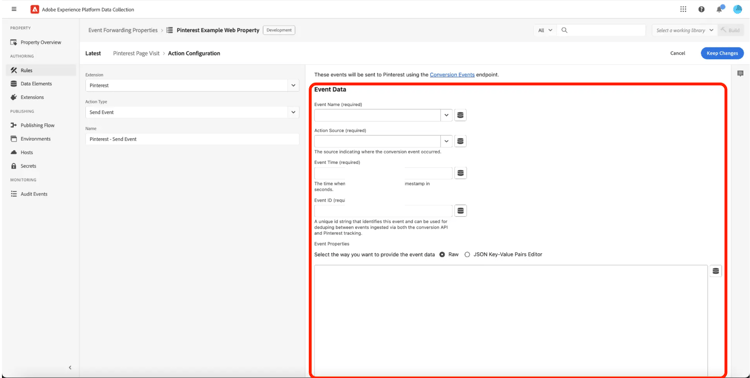Click the Extensions plug icon
This screenshot has width=750, height=378.
pos(14,97)
